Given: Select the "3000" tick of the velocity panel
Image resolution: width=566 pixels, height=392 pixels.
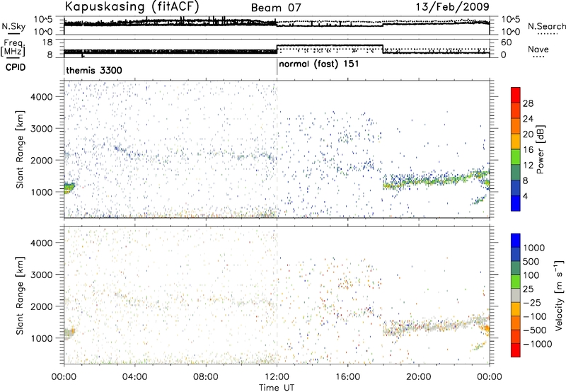Looking at the screenshot, I should click(x=41, y=275).
